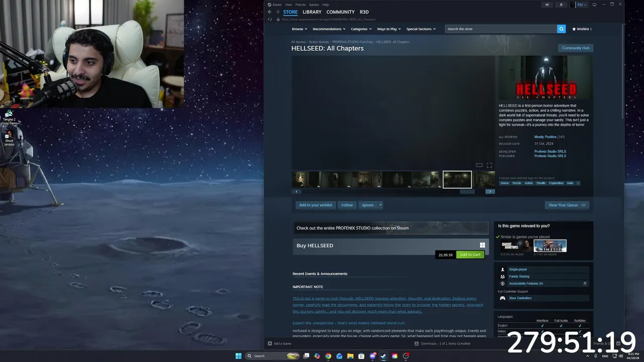Open the Help menu

326,5
